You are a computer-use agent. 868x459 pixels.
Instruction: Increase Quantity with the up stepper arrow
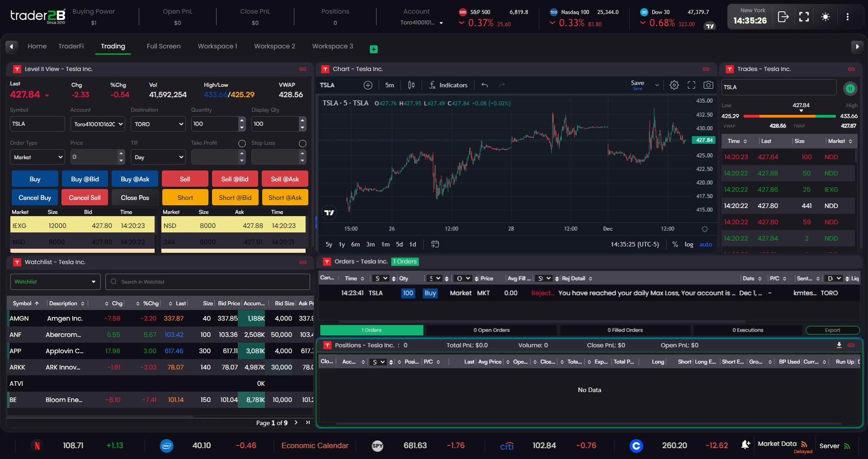point(242,120)
